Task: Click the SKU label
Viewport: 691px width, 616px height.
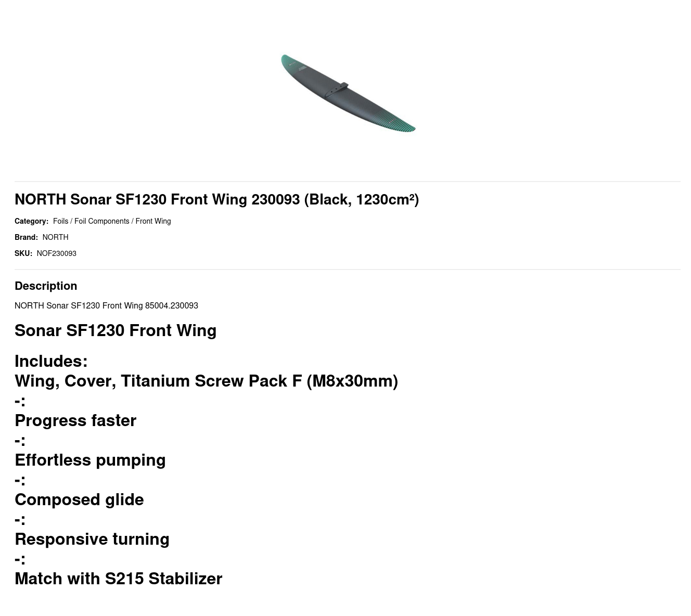Action: click(23, 253)
